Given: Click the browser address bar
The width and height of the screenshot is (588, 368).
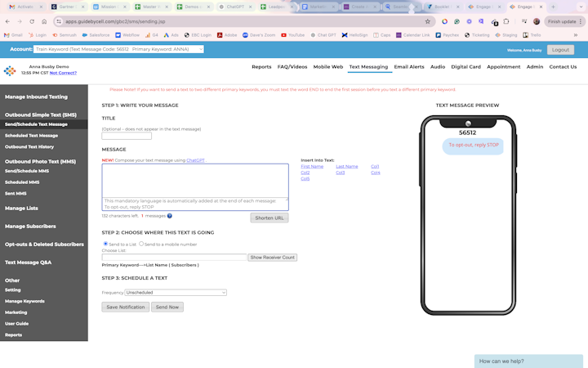Looking at the screenshot, I should pyautogui.click(x=243, y=21).
